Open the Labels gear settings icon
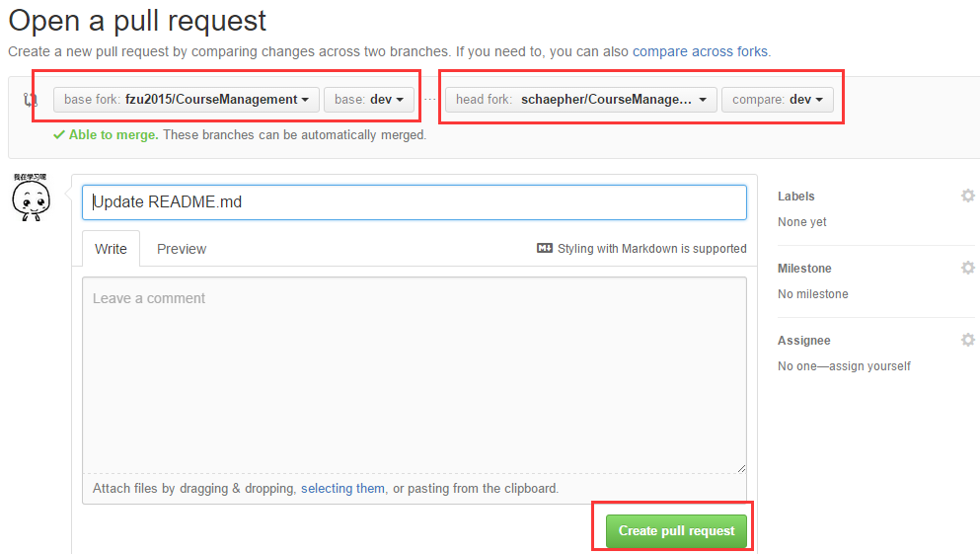980x554 pixels. (968, 196)
